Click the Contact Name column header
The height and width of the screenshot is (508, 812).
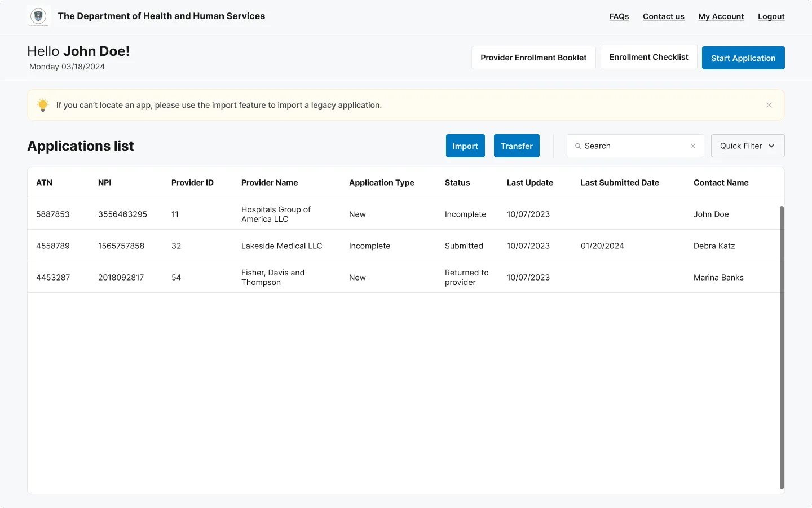[x=721, y=183]
